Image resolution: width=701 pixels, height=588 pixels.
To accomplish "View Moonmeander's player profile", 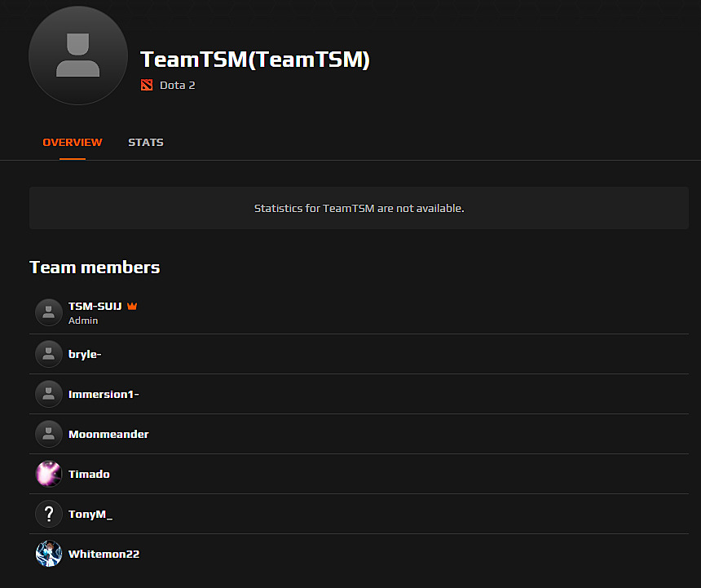I will click(108, 434).
